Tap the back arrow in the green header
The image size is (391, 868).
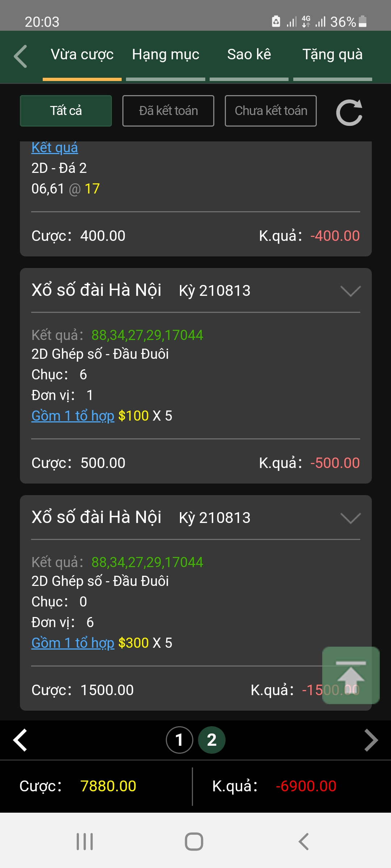[20, 56]
